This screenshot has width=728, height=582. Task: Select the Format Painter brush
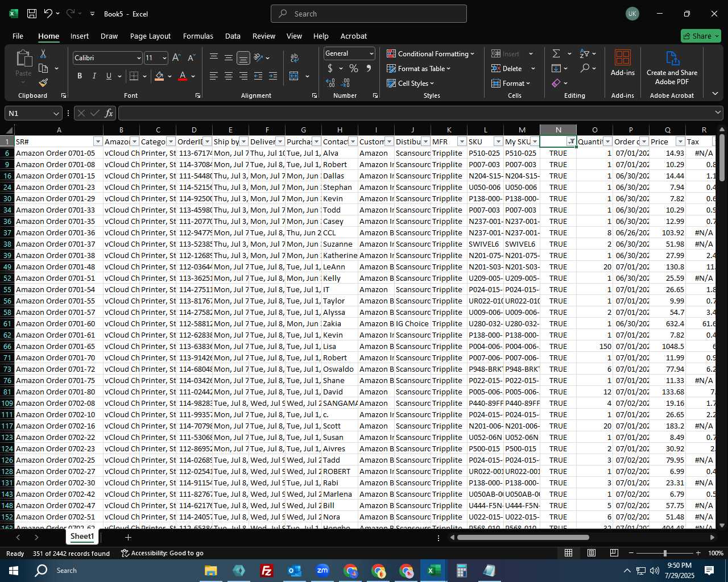pos(43,82)
